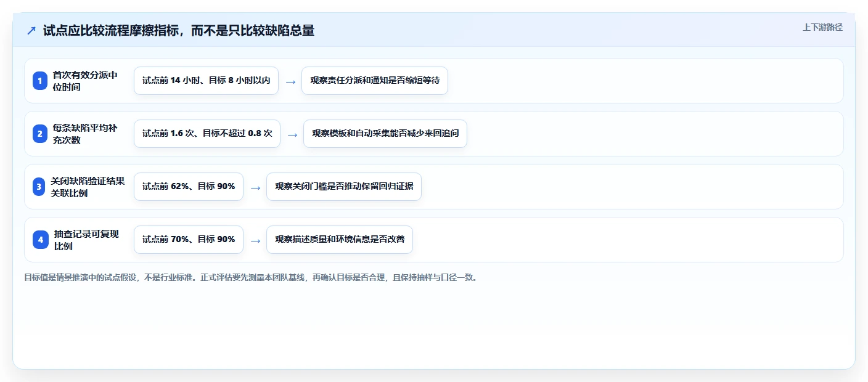Click the 试点前 62%、目标 90% box

point(189,187)
